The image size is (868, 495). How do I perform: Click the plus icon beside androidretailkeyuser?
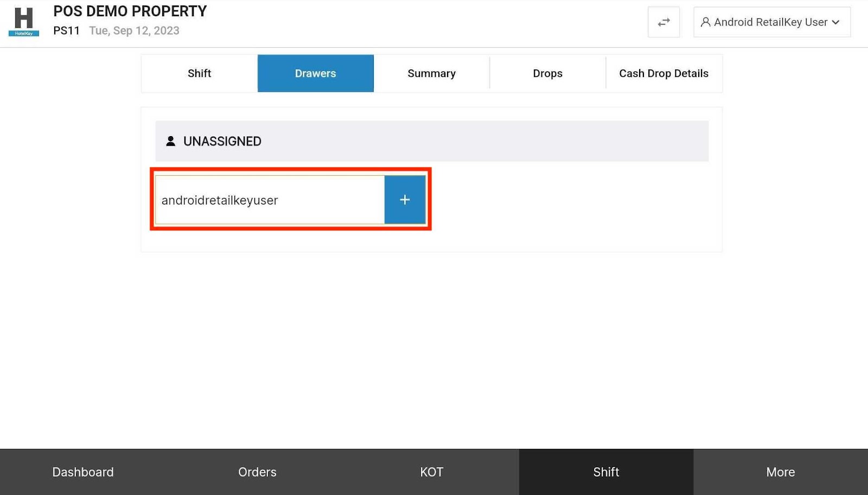click(405, 200)
